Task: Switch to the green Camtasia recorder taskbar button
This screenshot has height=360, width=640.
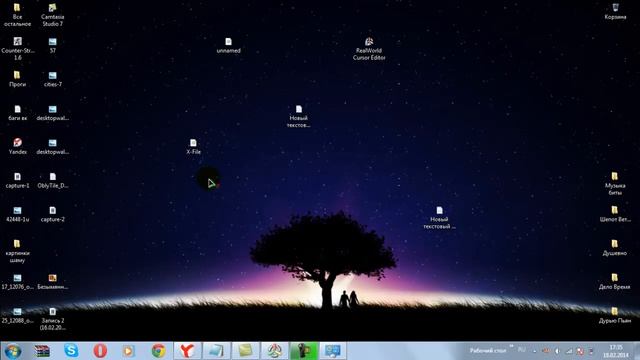Action: click(304, 351)
